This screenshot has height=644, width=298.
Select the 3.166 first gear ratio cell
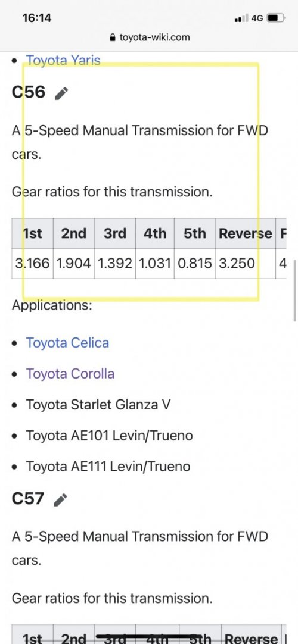pyautogui.click(x=32, y=263)
